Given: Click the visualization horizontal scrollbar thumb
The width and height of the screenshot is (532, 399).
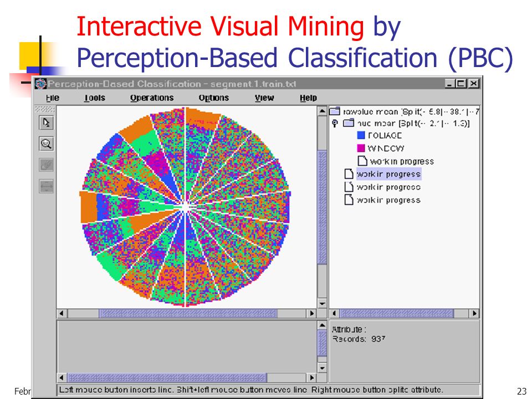Looking at the screenshot, I should [188, 313].
